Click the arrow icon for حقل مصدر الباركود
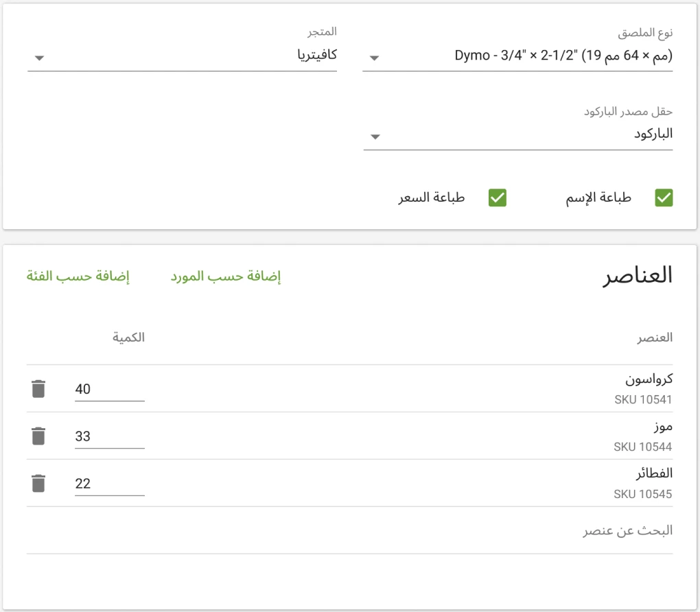 point(374,137)
